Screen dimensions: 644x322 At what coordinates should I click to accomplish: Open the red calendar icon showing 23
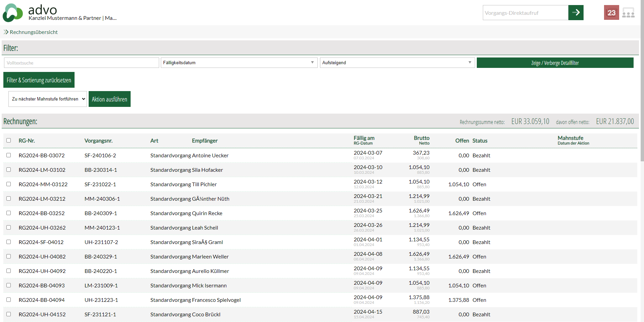(x=611, y=13)
